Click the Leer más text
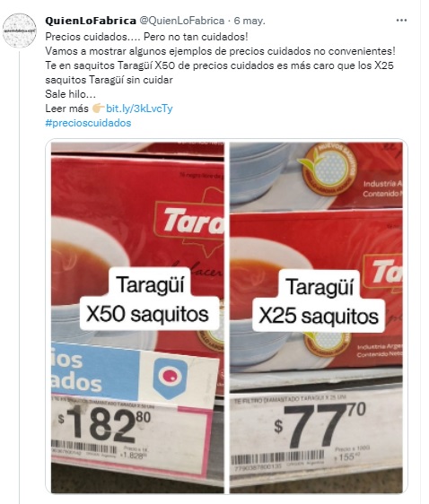This screenshot has height=504, width=429. tap(66, 109)
